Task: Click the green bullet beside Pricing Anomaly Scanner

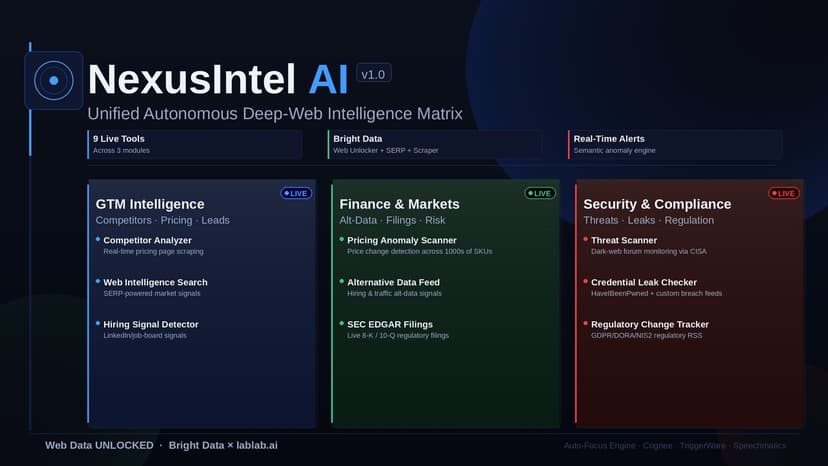Action: click(342, 239)
